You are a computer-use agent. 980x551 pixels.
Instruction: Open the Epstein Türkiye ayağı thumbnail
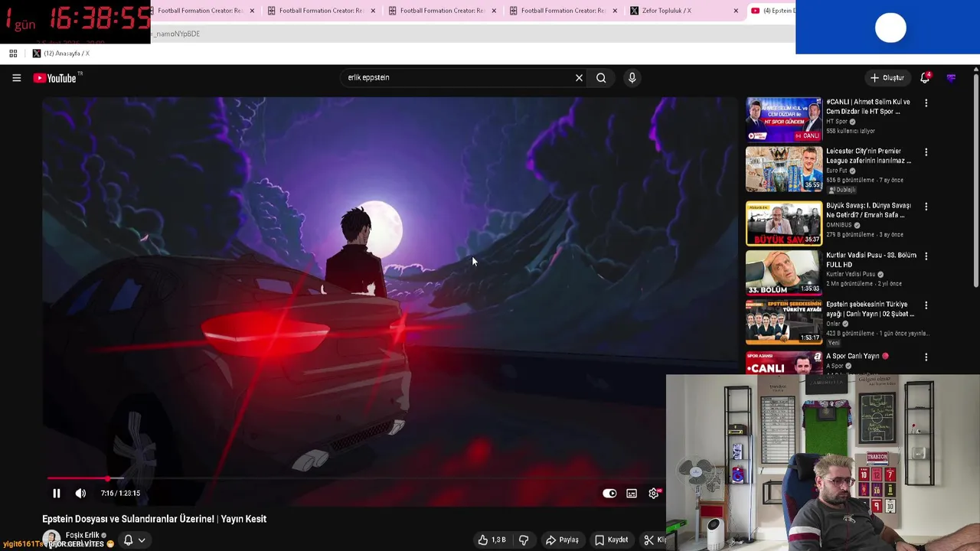784,322
